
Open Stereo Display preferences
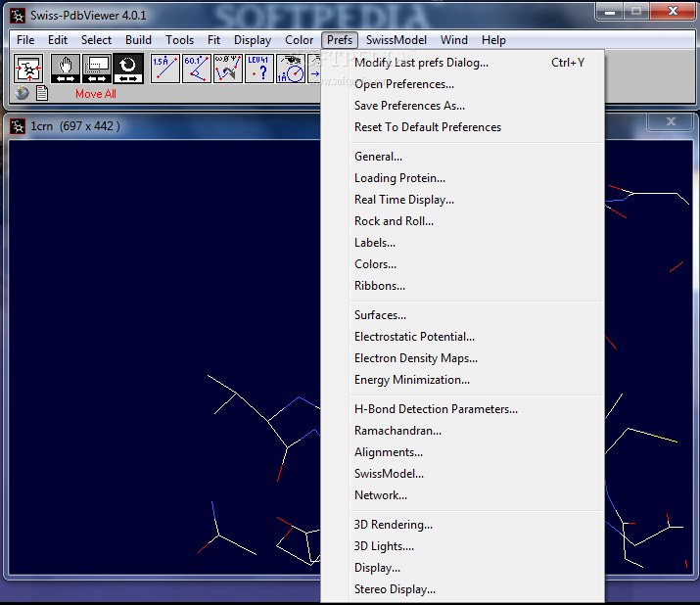(462, 589)
